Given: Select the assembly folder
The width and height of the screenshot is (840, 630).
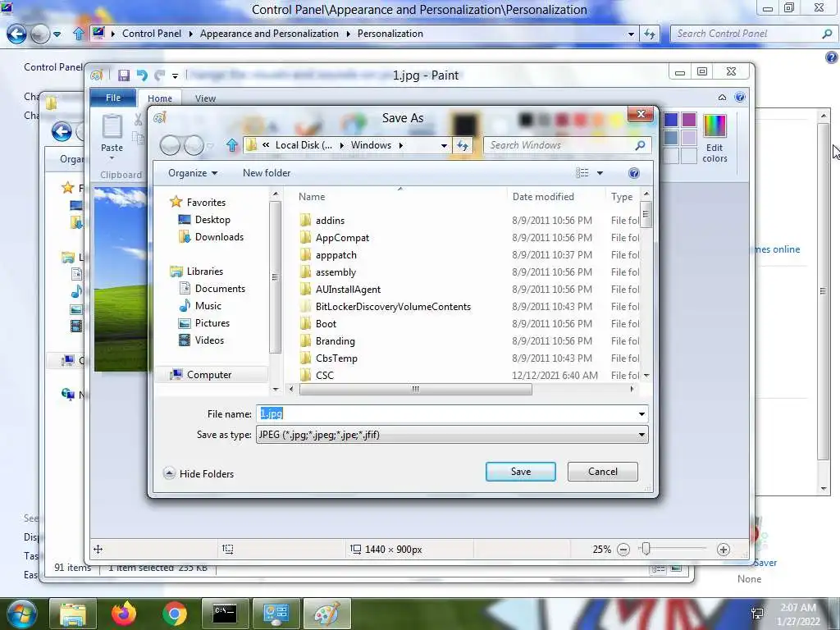Looking at the screenshot, I should 336,272.
